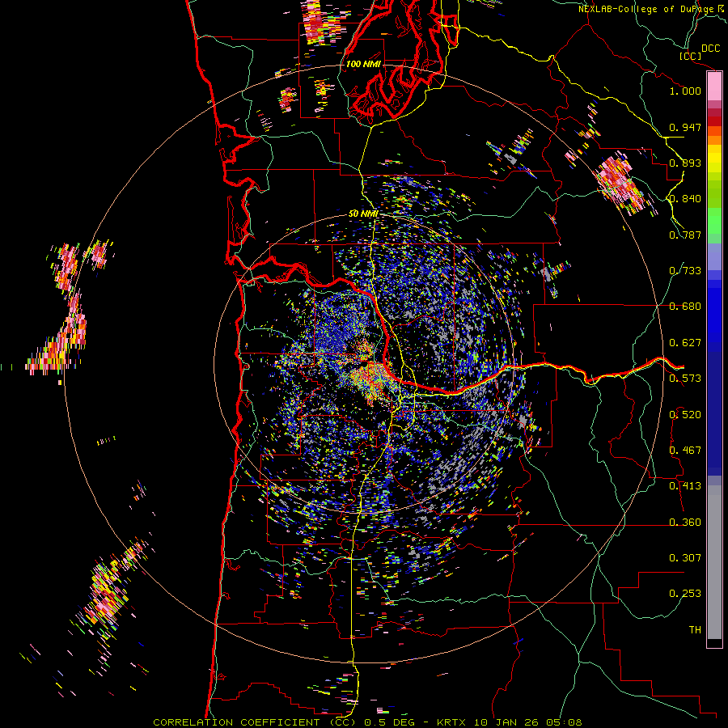Select the 0.787 scale value

[685, 235]
